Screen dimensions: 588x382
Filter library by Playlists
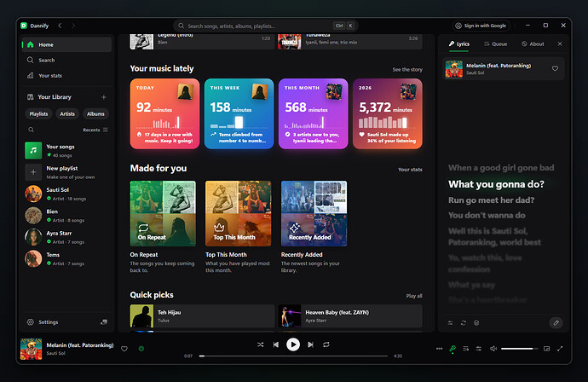[x=38, y=113]
